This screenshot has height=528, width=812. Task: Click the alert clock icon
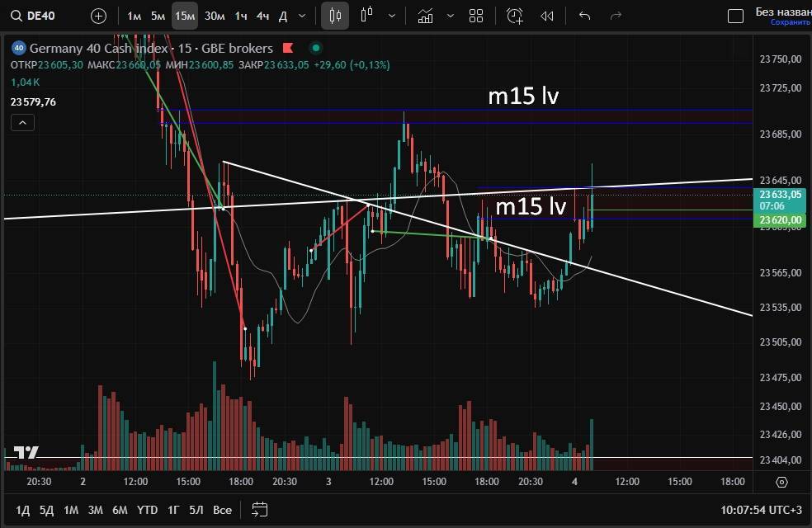coord(515,16)
